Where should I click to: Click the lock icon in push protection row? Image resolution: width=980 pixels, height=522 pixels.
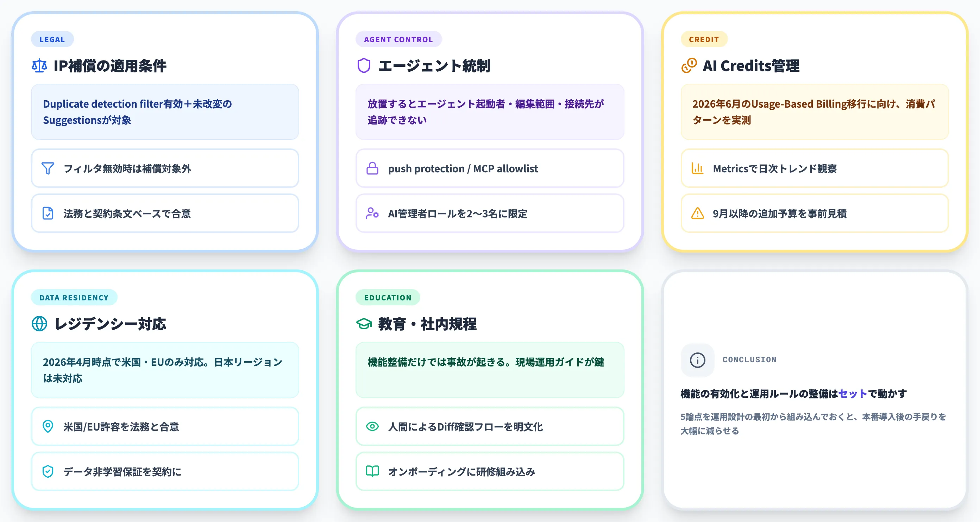[x=372, y=168]
